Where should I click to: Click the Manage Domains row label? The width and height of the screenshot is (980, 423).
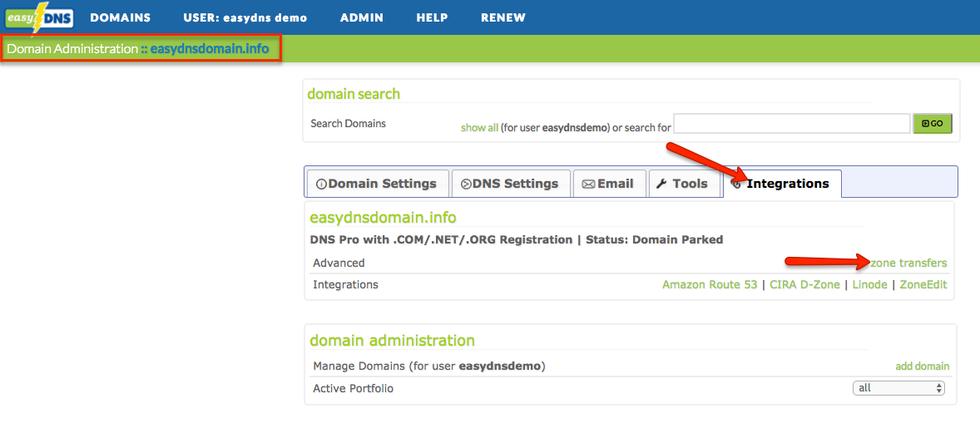pos(429,366)
